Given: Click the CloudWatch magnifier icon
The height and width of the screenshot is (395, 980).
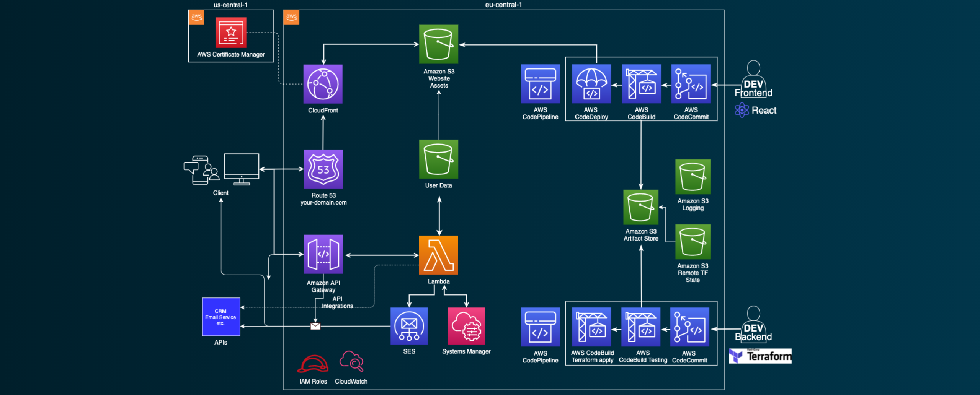Looking at the screenshot, I should click(x=351, y=361).
